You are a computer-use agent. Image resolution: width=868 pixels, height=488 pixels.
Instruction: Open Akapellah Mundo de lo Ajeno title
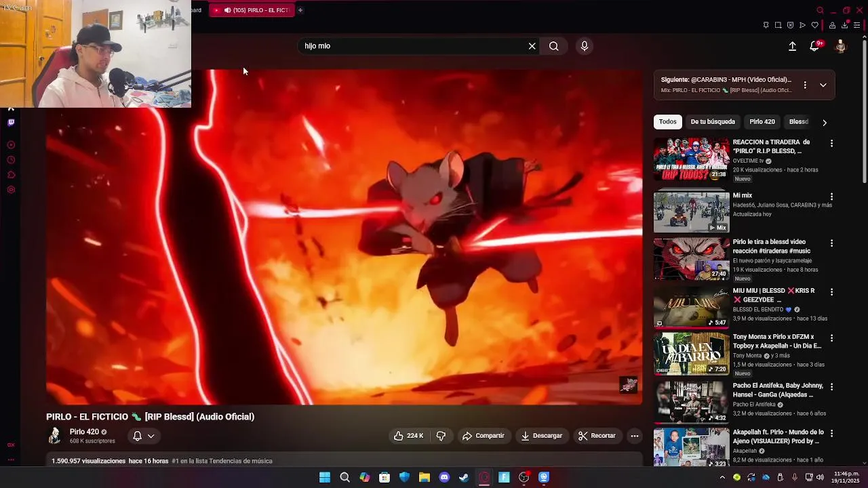point(778,436)
